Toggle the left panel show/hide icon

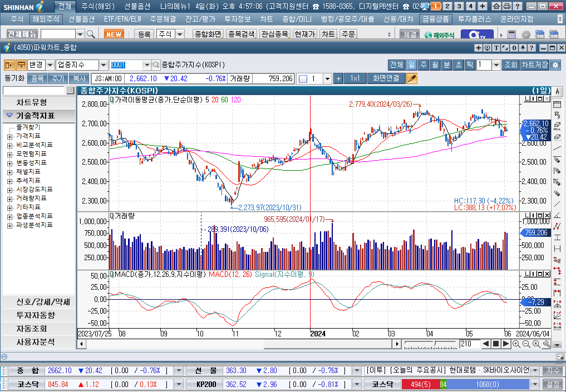9,65
